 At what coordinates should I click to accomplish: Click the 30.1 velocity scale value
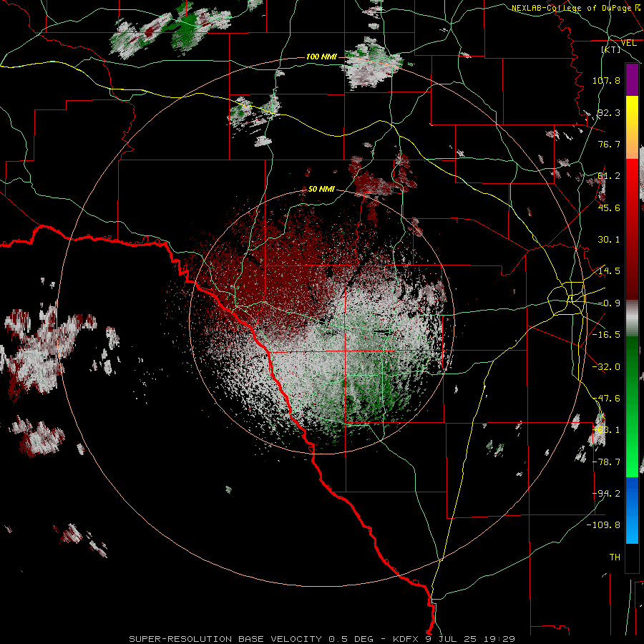(x=609, y=240)
